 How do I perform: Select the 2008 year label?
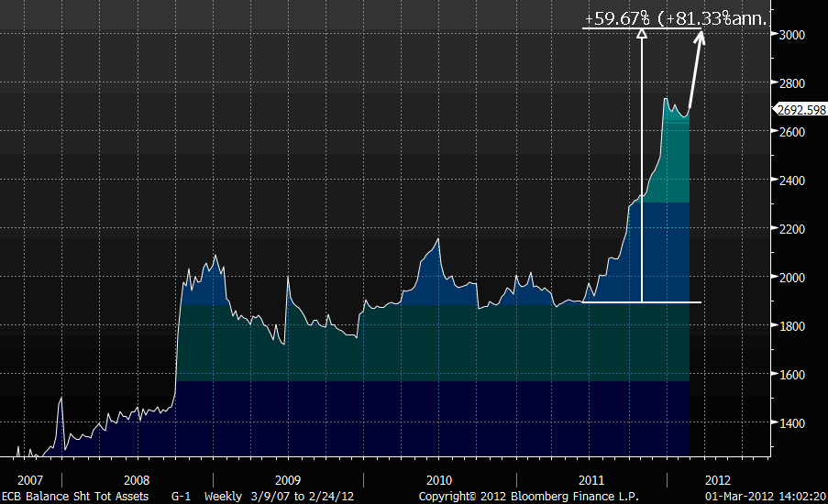(137, 480)
